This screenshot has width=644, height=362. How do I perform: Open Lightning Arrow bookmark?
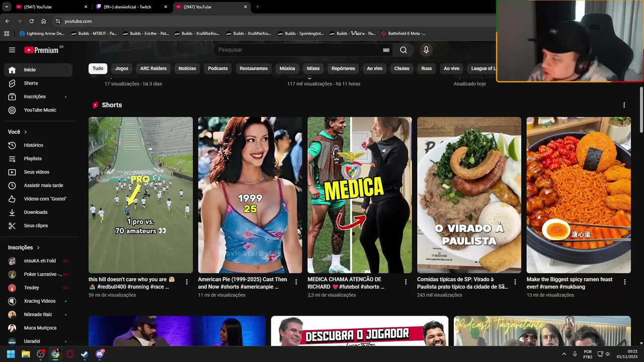42,34
